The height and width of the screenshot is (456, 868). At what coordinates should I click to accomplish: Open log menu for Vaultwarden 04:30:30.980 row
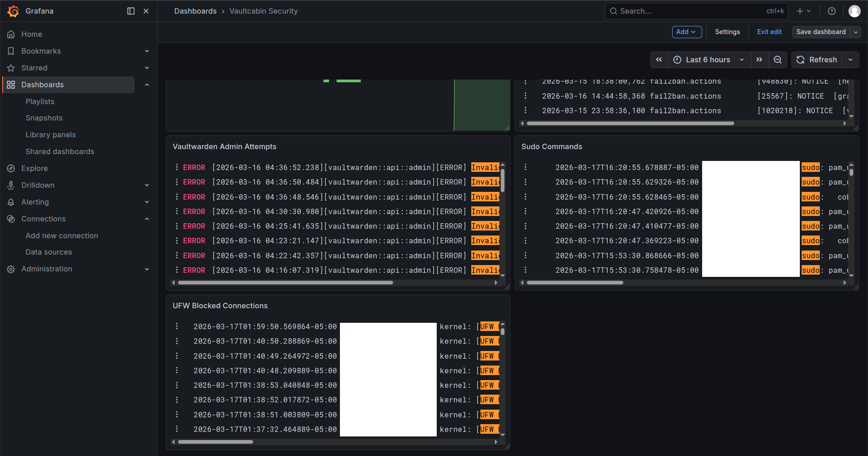point(177,211)
